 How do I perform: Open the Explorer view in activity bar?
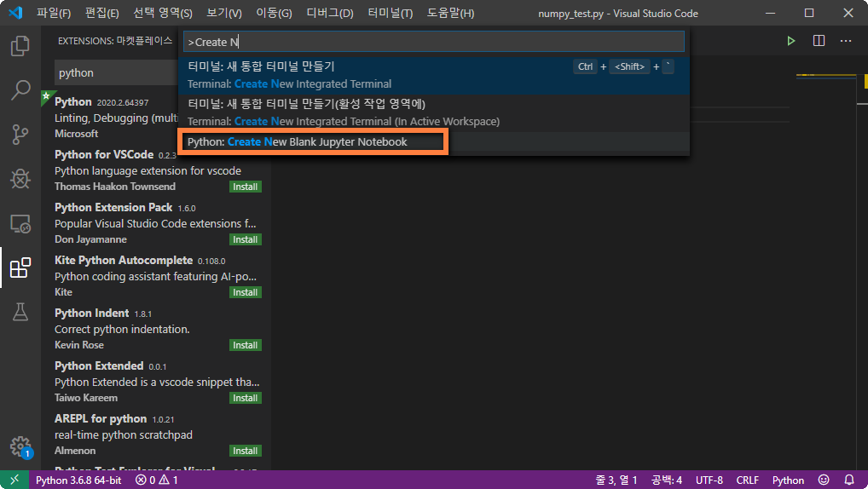click(20, 46)
